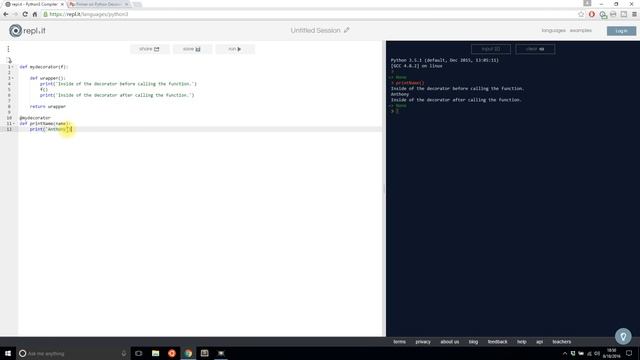The image size is (640, 360).
Task: Bookmark this page with the star
Action: tap(581, 14)
